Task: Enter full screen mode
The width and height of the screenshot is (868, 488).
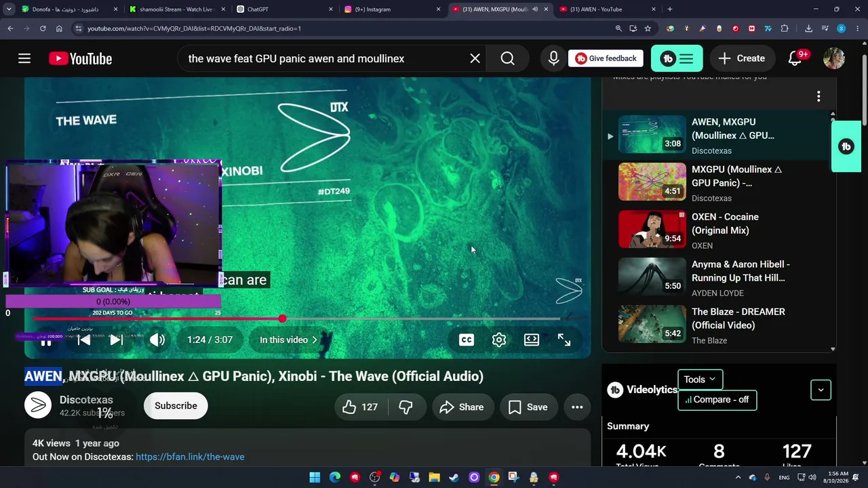Action: [x=564, y=340]
